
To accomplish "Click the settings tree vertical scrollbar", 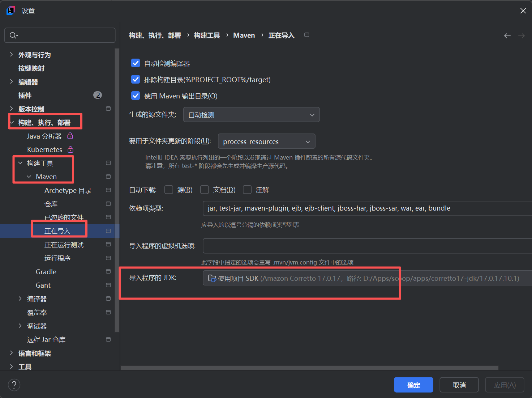I will [x=117, y=190].
